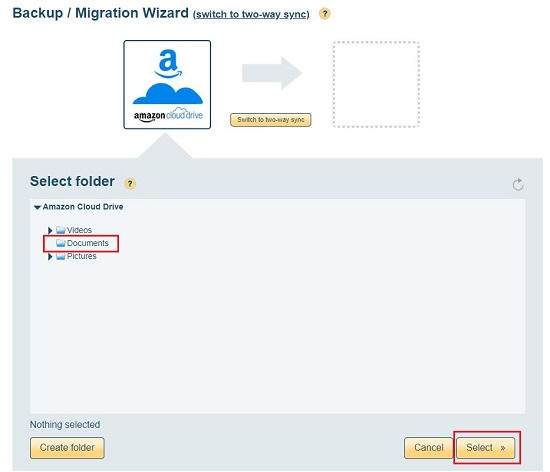The width and height of the screenshot is (550, 472).
Task: Click the Amazon Cloud Drive root label
Action: coord(83,207)
